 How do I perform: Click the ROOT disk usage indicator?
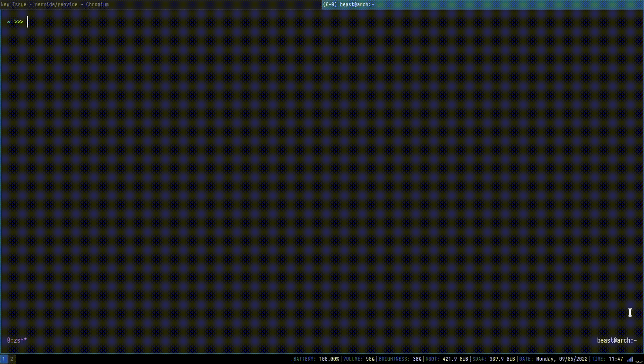(446, 359)
